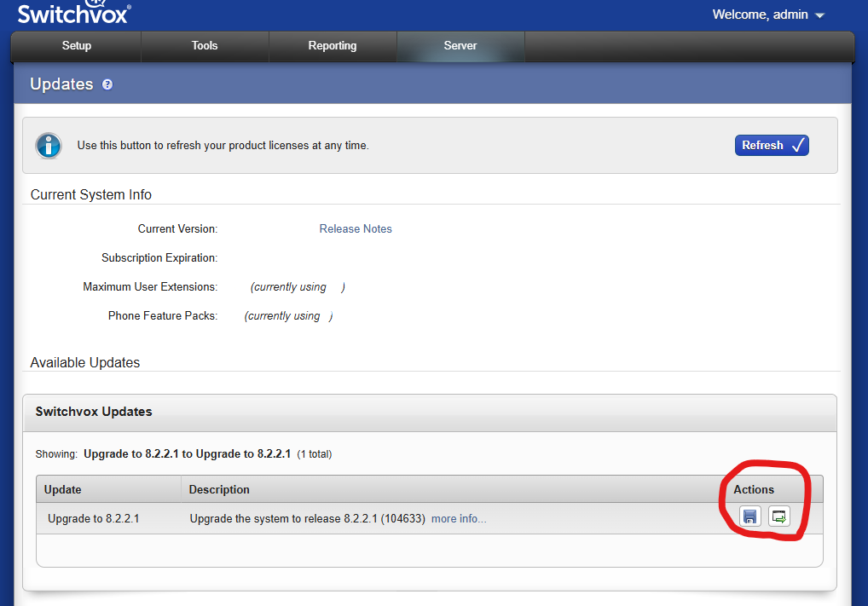Select the 'Upgrade to 8.2.2.1' row cell
The image size is (868, 606).
[94, 518]
